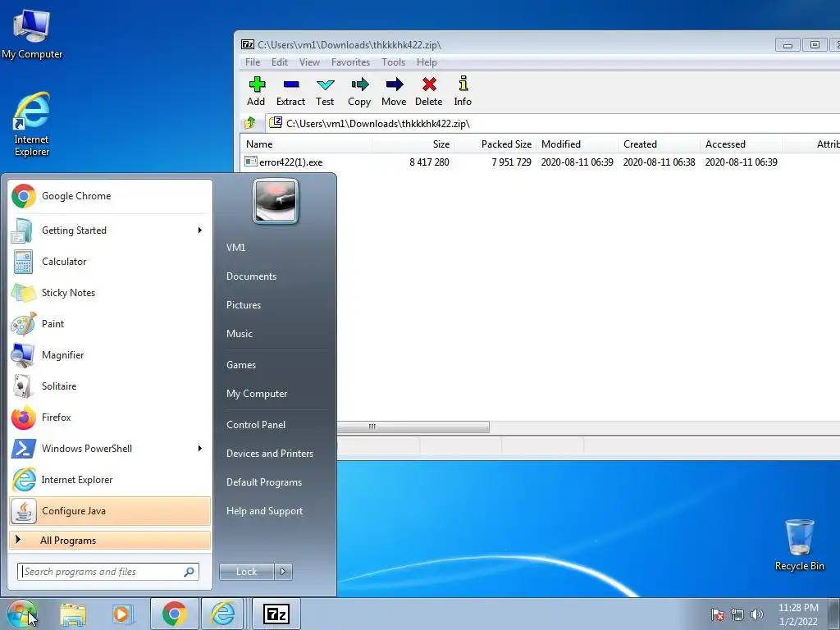Sort by the Accessed column header
The image size is (840, 630).
point(741,144)
